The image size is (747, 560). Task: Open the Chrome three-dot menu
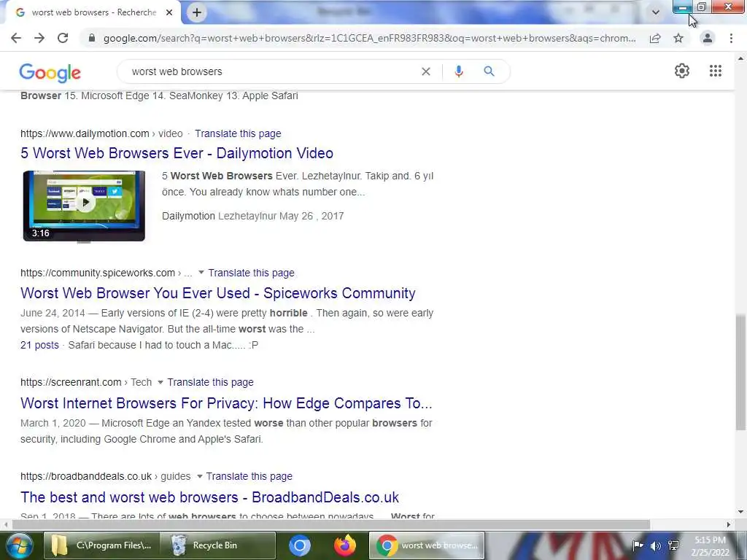coord(731,38)
